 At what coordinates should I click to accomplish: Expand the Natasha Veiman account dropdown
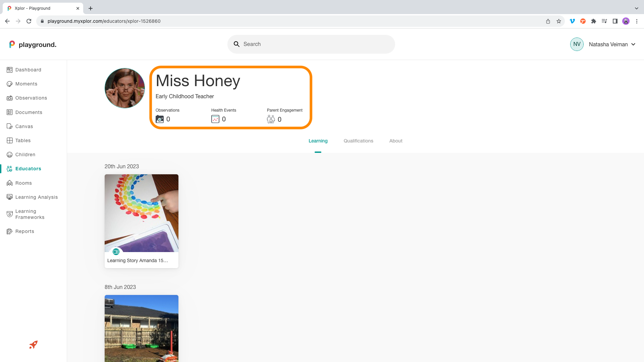(633, 44)
